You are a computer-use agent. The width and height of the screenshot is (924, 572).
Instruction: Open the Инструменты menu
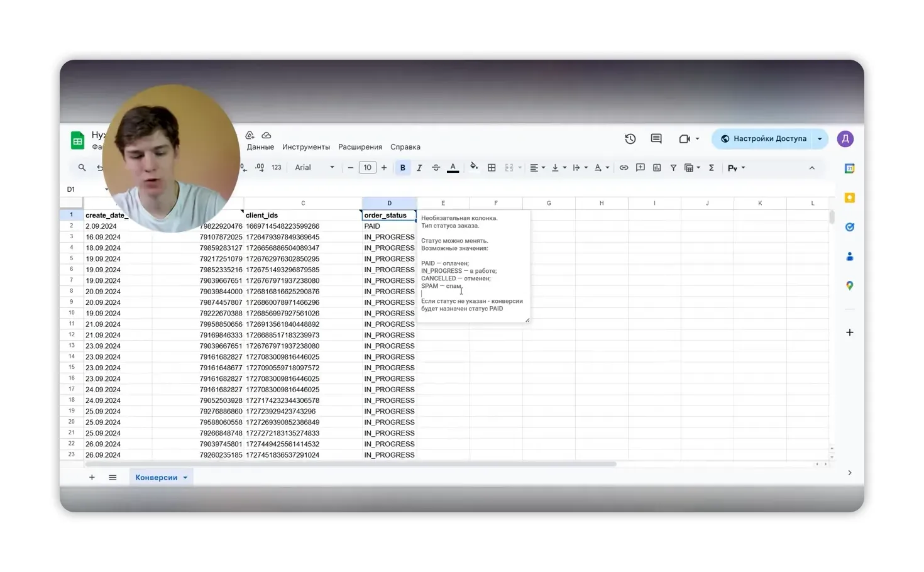click(306, 147)
